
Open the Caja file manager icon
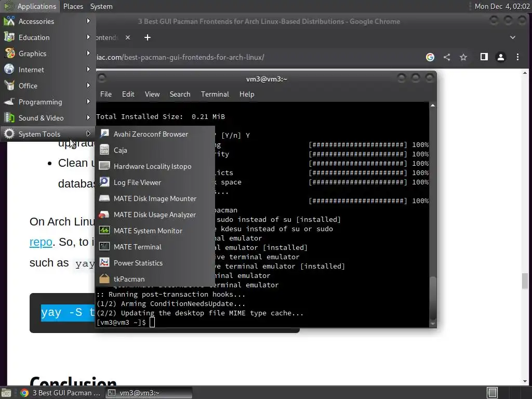tap(104, 150)
